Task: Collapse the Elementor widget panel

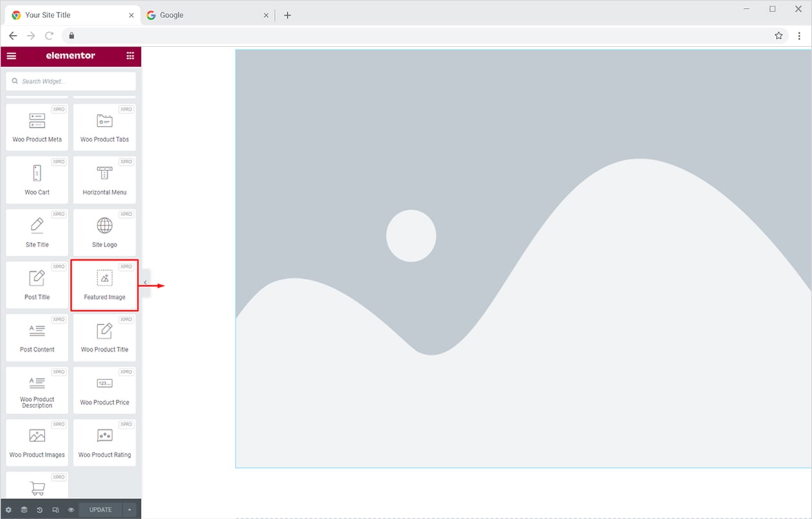Action: point(145,283)
